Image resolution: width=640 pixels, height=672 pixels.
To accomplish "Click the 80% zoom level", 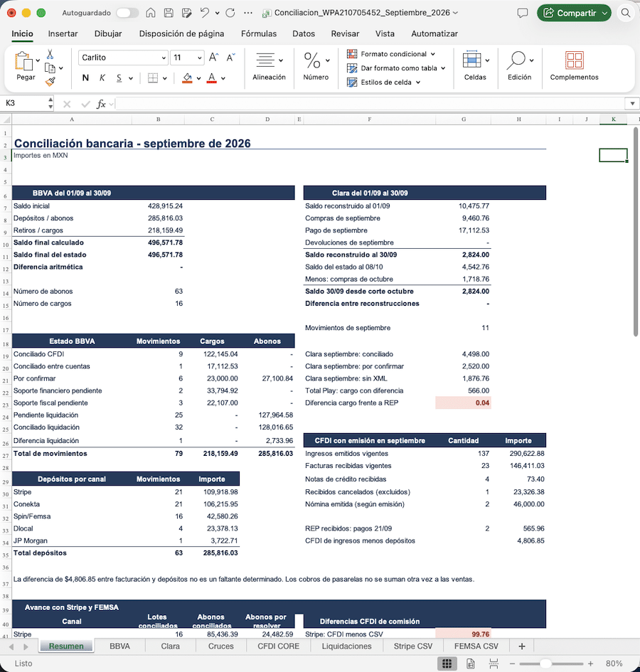I will click(614, 663).
